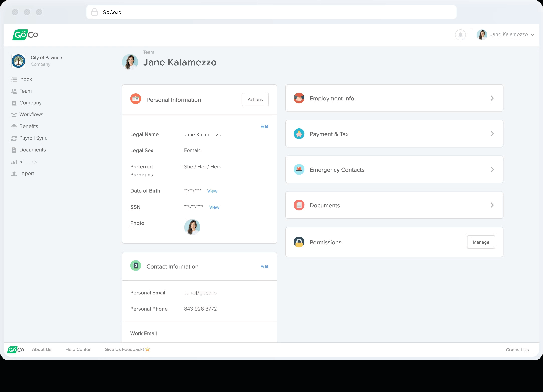The image size is (543, 392).
Task: Expand the Employment Info section chevron
Action: point(492,98)
